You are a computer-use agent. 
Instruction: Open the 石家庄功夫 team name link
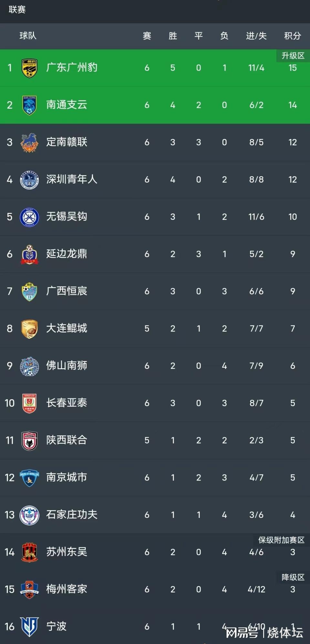[72, 515]
